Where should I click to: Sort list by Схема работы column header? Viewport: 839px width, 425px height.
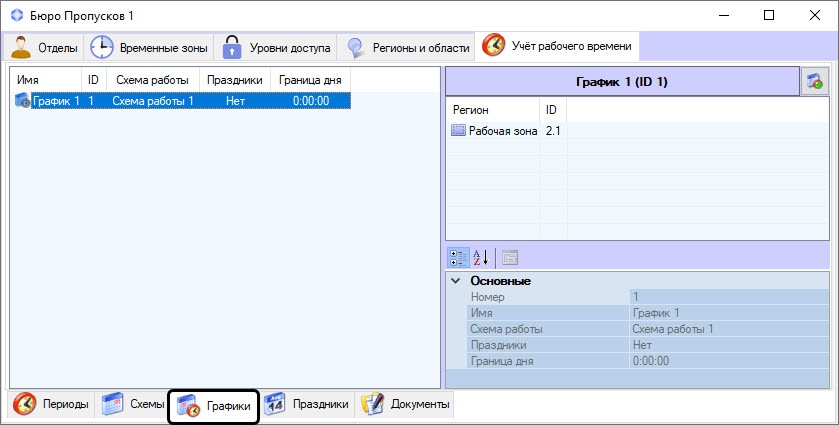[x=154, y=79]
